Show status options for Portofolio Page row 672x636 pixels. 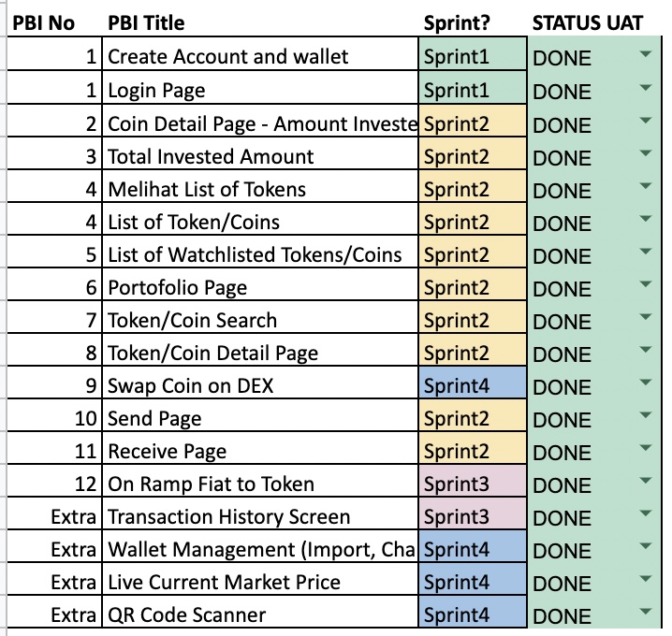[646, 285]
